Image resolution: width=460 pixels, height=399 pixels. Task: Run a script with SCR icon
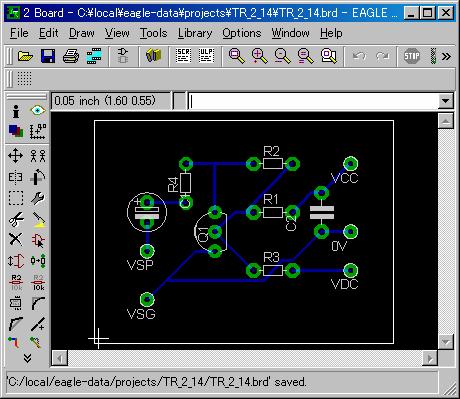[x=183, y=56]
